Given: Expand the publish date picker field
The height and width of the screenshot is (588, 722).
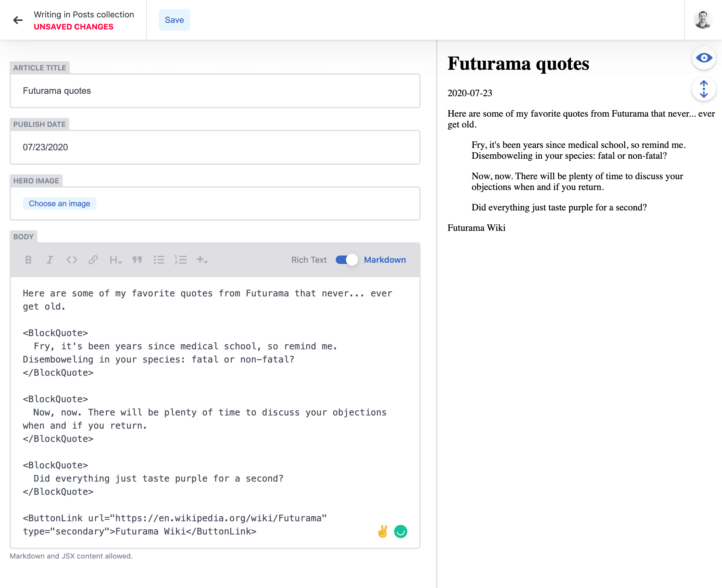Looking at the screenshot, I should [x=215, y=147].
